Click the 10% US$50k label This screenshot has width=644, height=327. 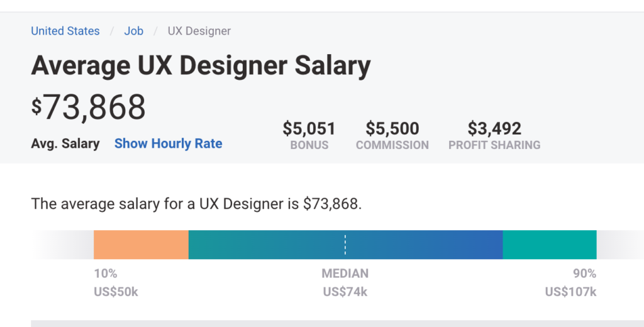point(115,282)
